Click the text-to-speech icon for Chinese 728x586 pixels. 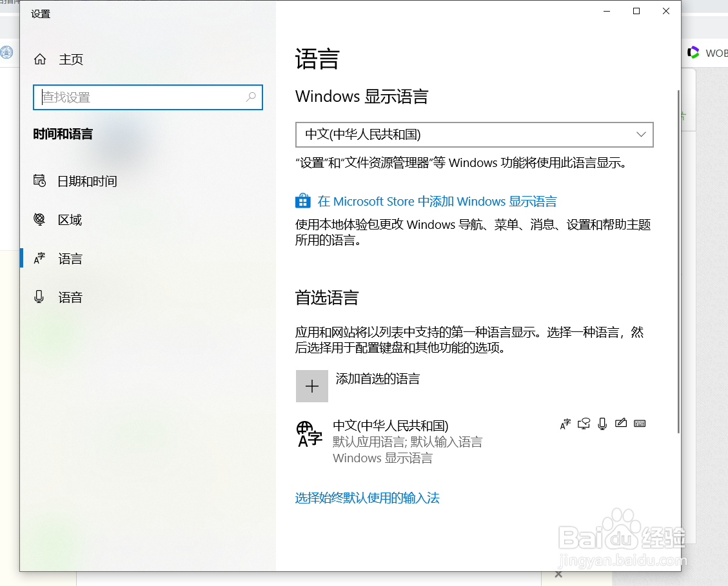pyautogui.click(x=584, y=424)
